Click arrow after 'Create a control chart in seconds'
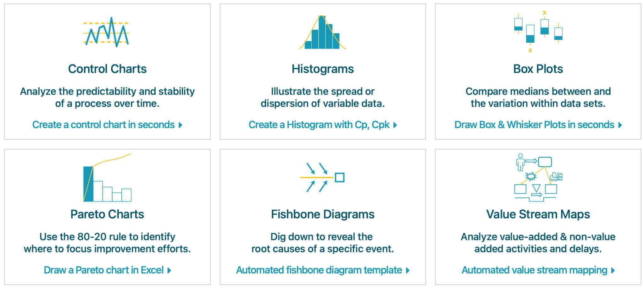Screen dimensions: 644x289 (x=180, y=125)
